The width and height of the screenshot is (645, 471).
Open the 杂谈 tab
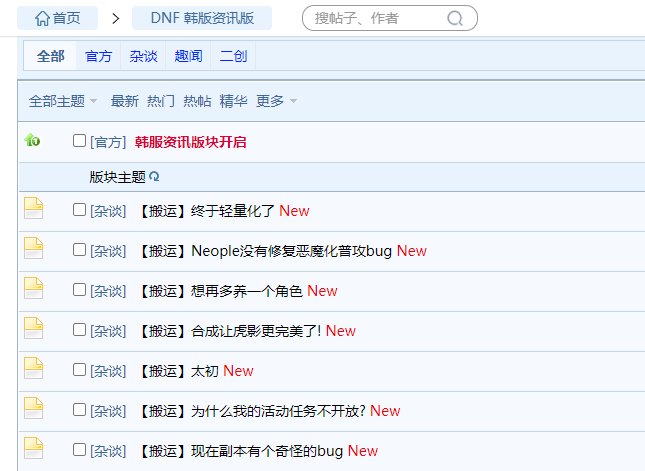[143, 56]
